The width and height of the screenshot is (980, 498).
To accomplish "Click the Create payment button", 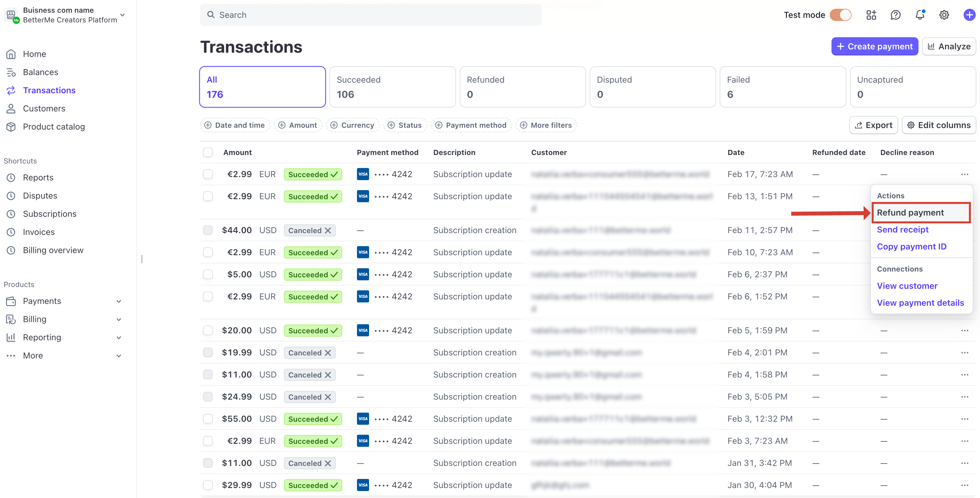I will (875, 46).
